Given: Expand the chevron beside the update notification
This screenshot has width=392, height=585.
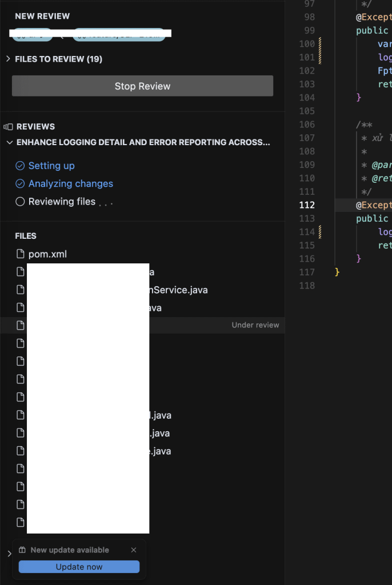Looking at the screenshot, I should 9,554.
